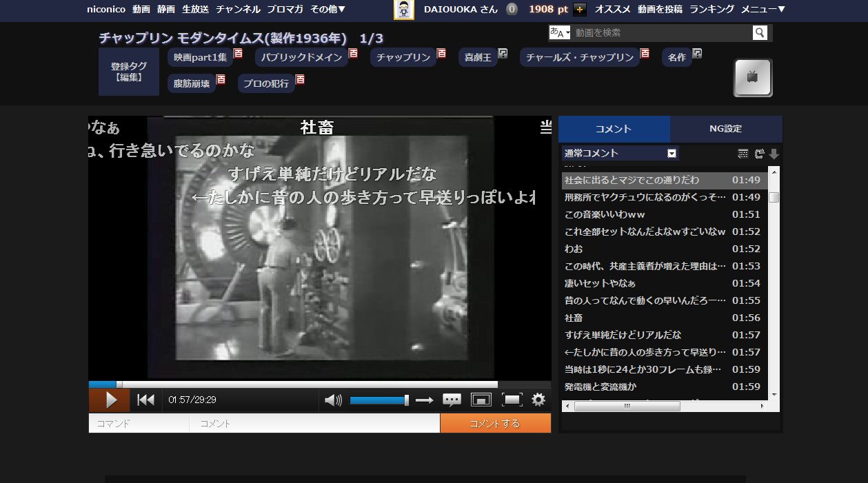Open 動画 in top navigation
Screen dimensions: 868x483
pyautogui.click(x=141, y=9)
